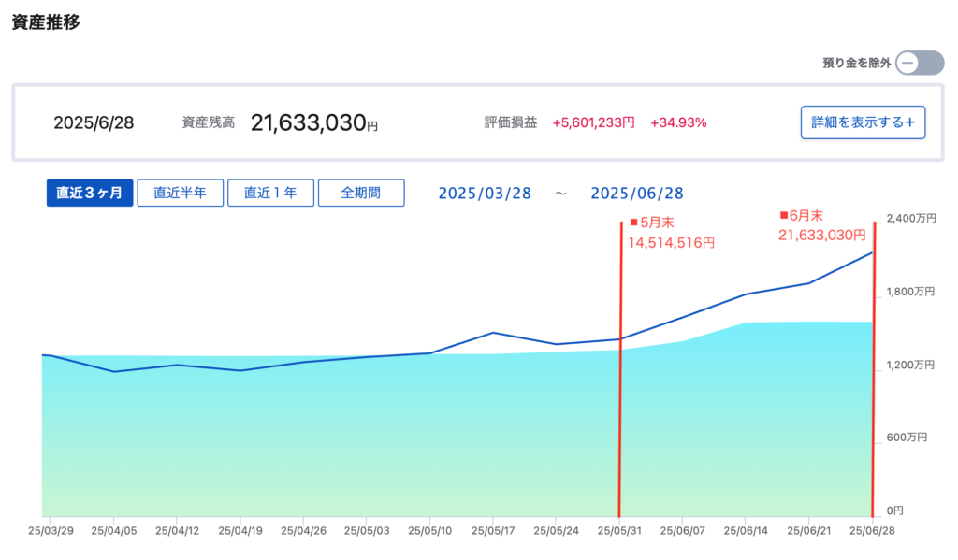Click the +5,601,233円 valuation gain
The height and width of the screenshot is (560, 958).
(x=593, y=122)
